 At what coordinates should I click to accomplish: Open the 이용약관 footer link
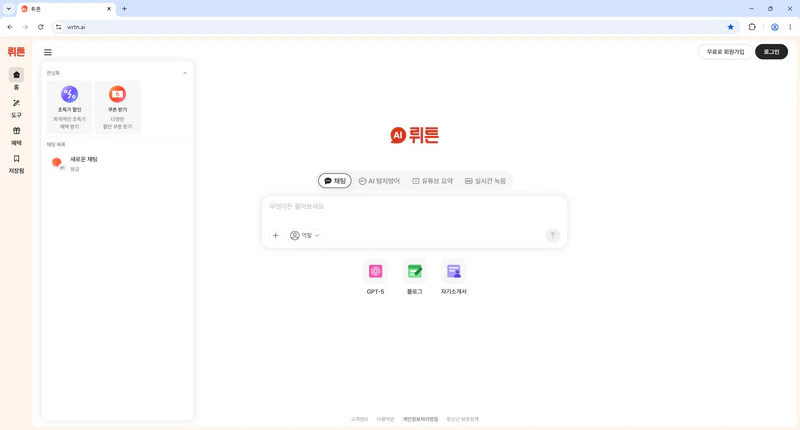tap(385, 419)
